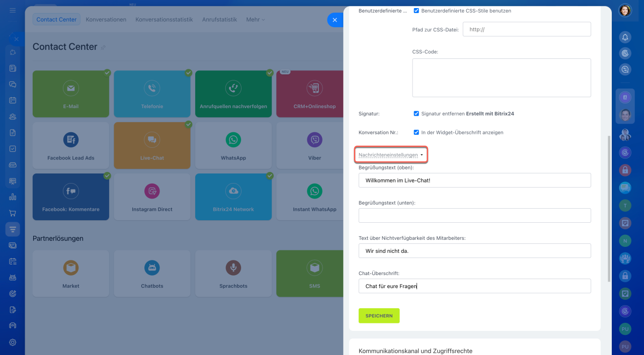Image resolution: width=644 pixels, height=355 pixels.
Task: Click the SPEICHERN button
Action: click(379, 316)
